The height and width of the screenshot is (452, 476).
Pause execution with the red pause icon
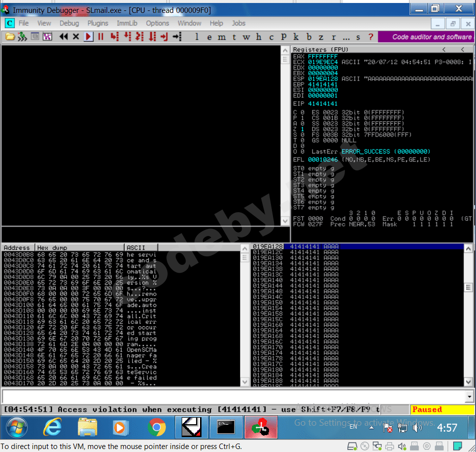101,37
